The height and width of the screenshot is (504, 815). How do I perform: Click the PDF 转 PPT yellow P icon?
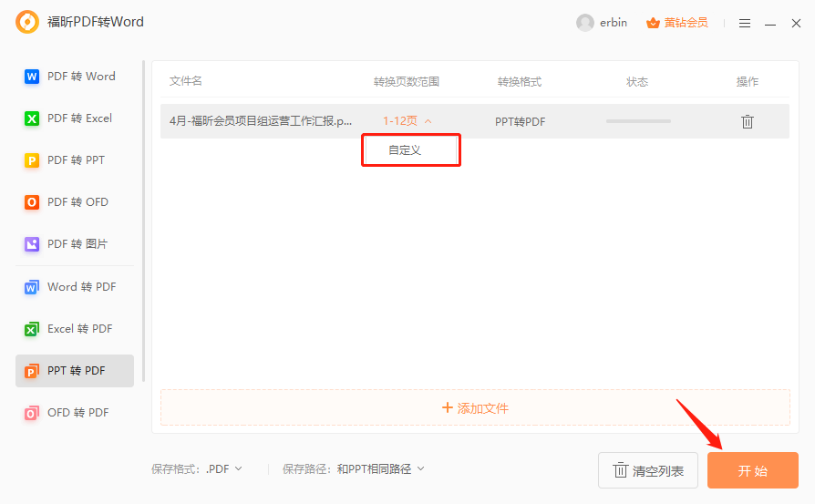click(32, 160)
